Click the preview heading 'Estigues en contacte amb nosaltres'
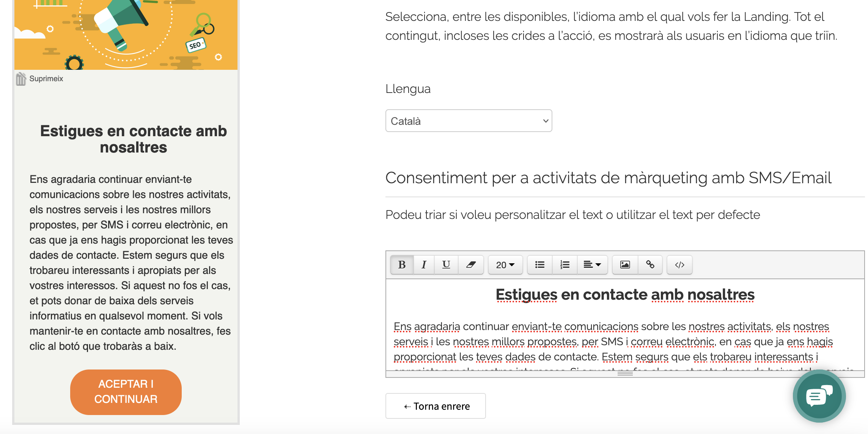Image resolution: width=868 pixels, height=434 pixels. click(134, 139)
